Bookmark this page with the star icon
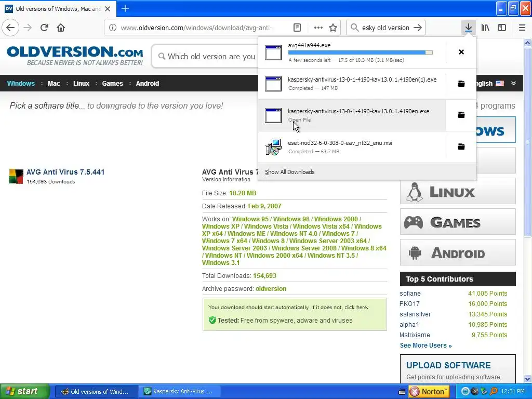The height and width of the screenshot is (399, 532). (x=333, y=28)
